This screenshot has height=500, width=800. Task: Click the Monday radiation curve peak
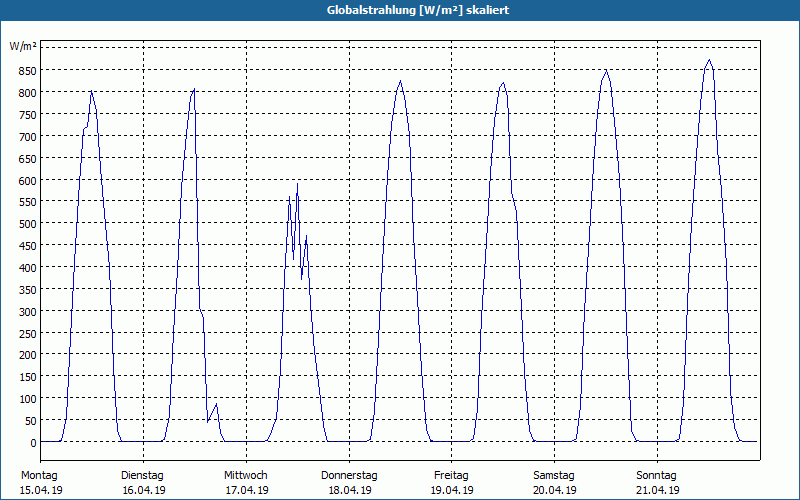(x=91, y=91)
